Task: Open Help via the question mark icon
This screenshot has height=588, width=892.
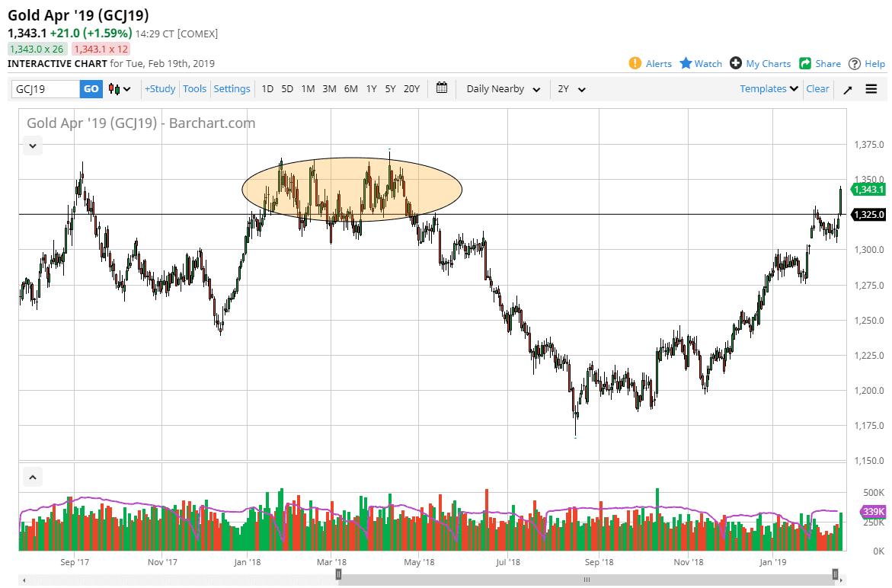Action: pyautogui.click(x=855, y=63)
